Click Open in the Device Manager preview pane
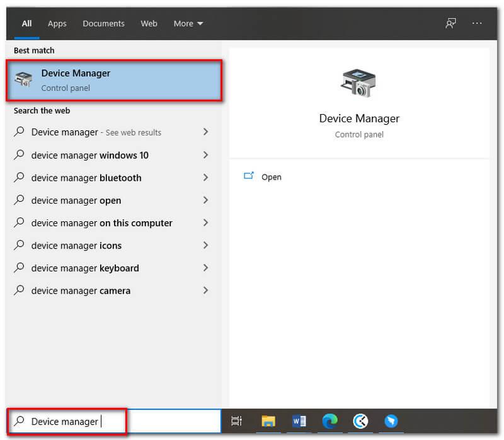Screen dimensions: 504x440 (271, 177)
